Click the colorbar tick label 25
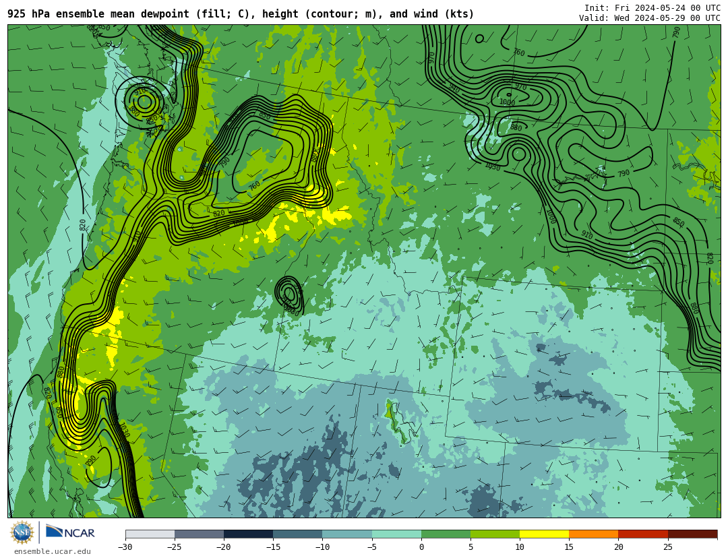Viewport: 728px width, 560px height. 667,547
